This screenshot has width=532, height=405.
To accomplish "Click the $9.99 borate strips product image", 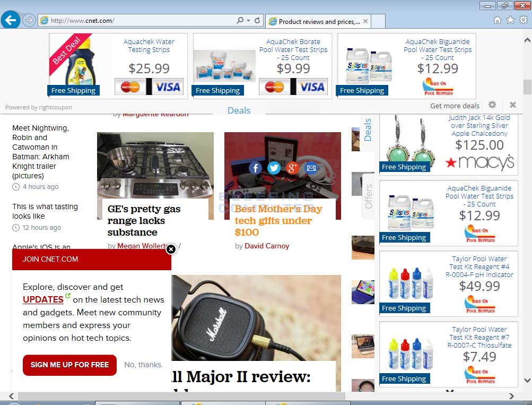I will coord(224,66).
